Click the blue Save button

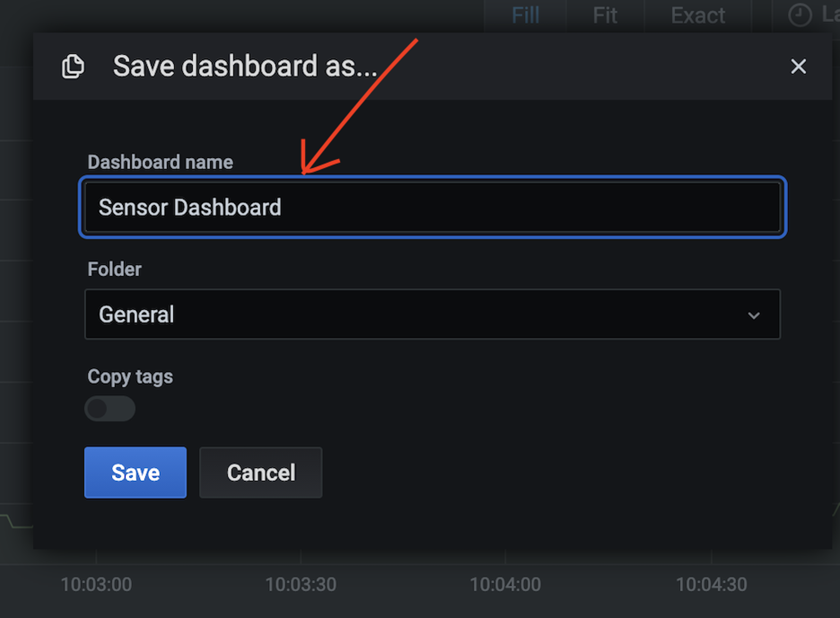(135, 472)
